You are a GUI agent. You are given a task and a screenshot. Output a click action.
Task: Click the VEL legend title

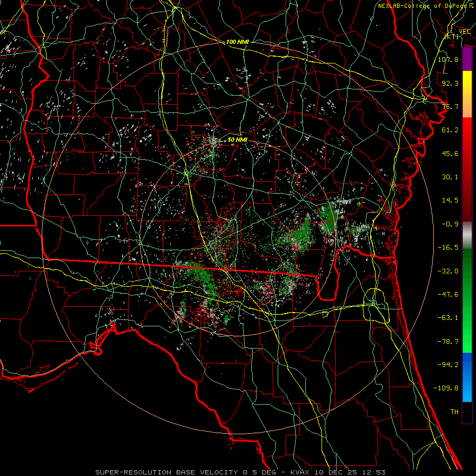click(x=464, y=32)
